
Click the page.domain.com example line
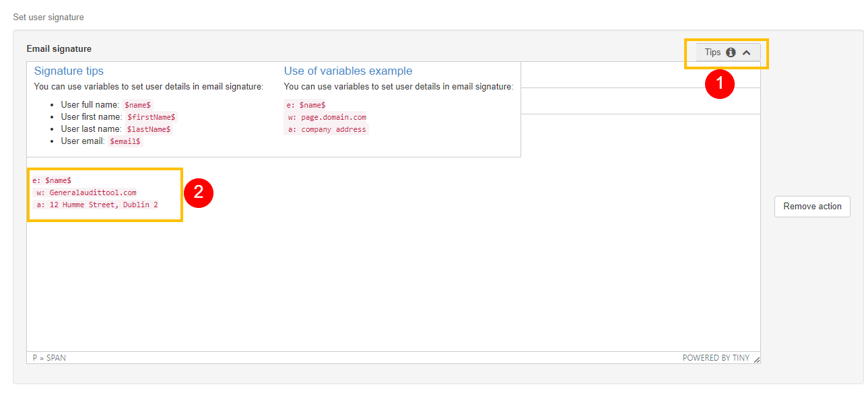tap(327, 117)
